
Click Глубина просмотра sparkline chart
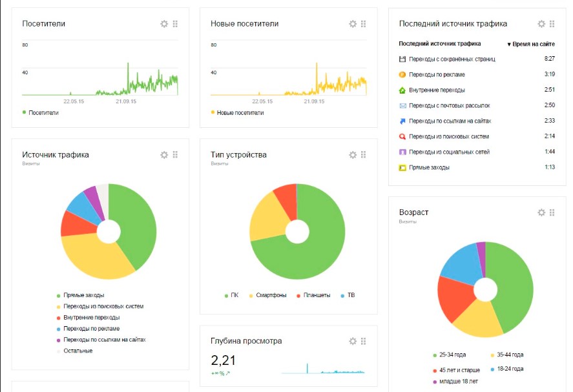[x=324, y=368]
